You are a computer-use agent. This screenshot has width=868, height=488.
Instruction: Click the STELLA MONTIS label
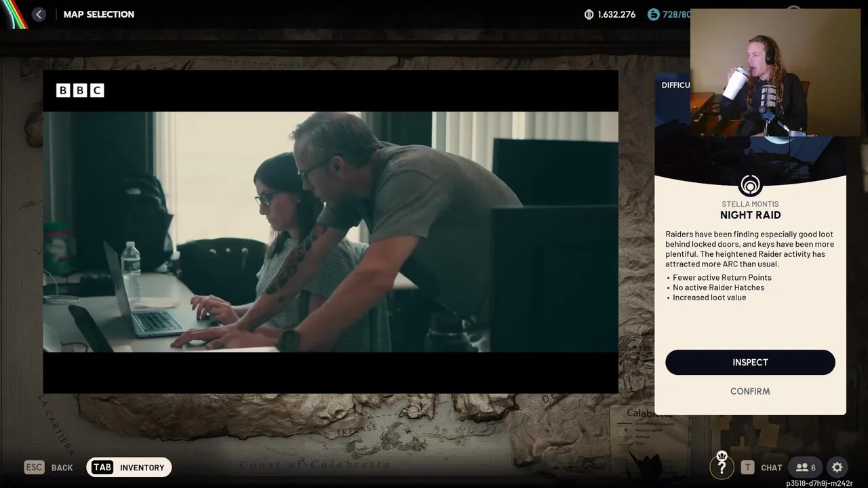point(750,204)
